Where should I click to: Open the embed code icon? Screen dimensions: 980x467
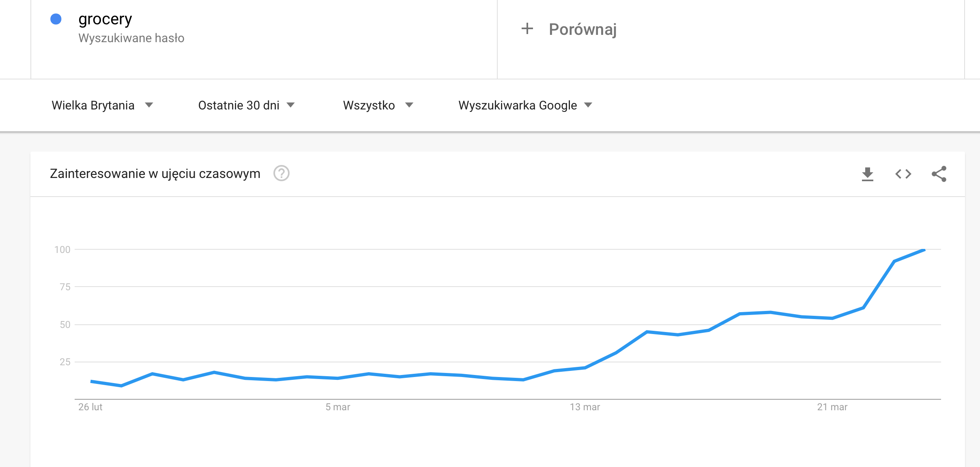pyautogui.click(x=903, y=174)
